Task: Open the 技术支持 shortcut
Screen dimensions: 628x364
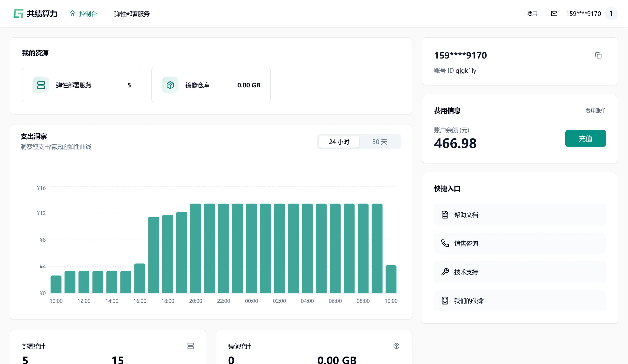Action: click(x=520, y=272)
